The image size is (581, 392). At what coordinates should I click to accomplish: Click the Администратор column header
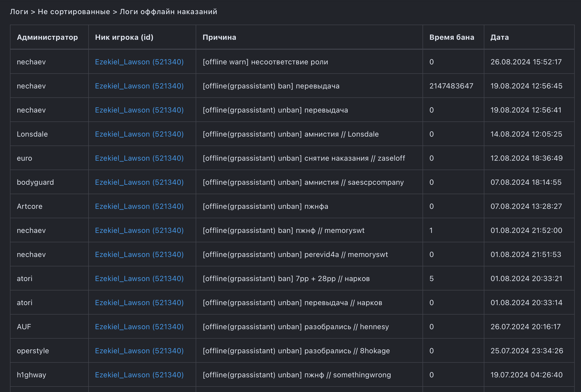(x=47, y=37)
